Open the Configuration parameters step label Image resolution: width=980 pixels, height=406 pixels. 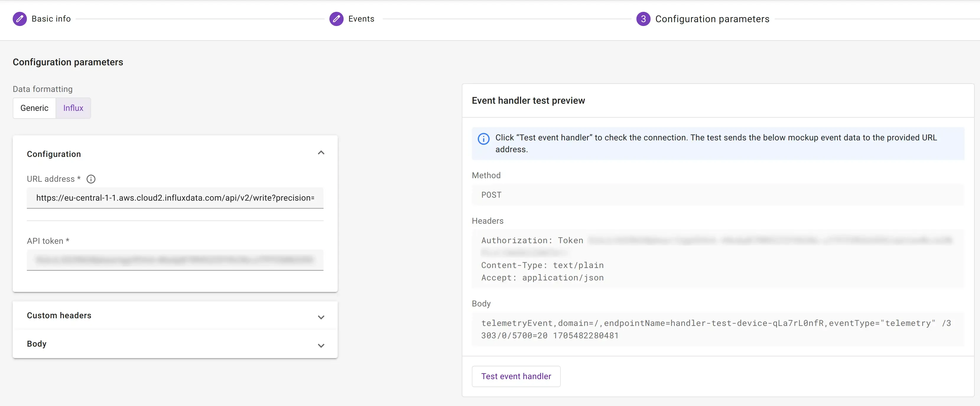pyautogui.click(x=712, y=19)
